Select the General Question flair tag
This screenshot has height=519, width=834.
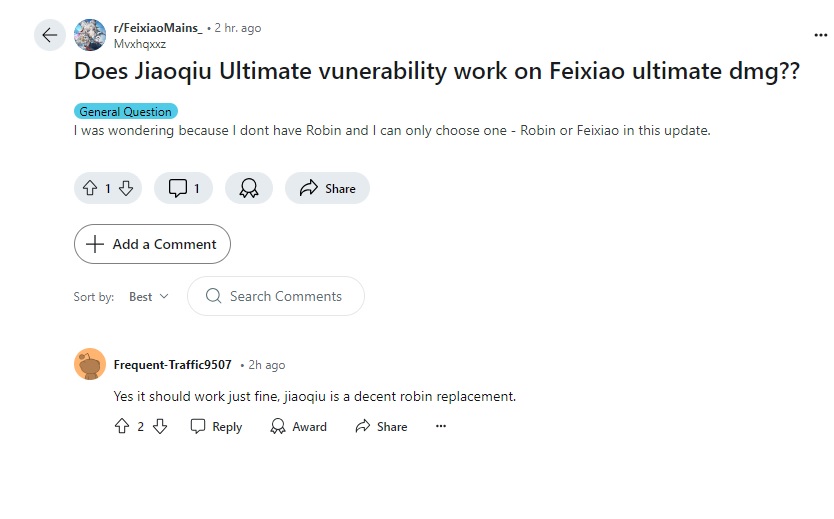click(x=126, y=112)
